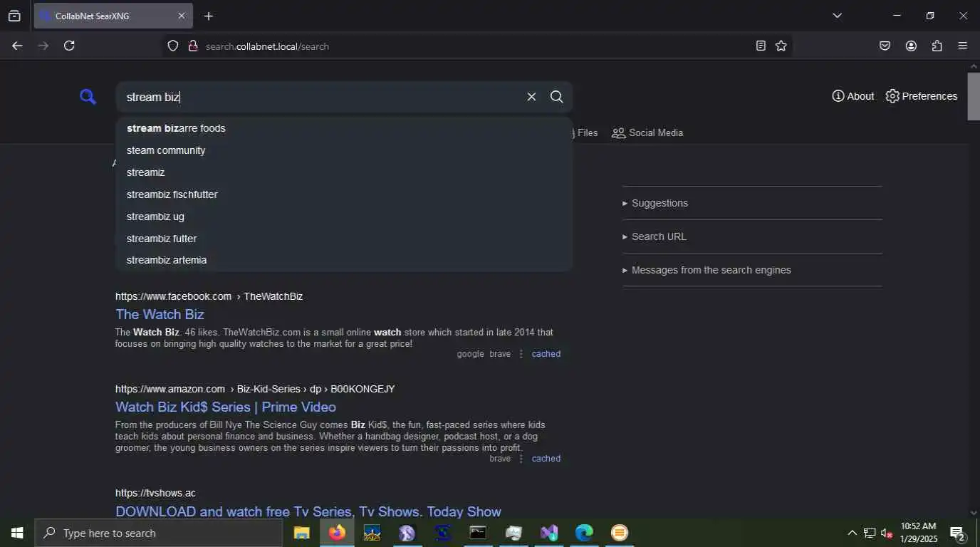Open "DOWNLOAD and watch free Tv Series" result

(x=308, y=511)
